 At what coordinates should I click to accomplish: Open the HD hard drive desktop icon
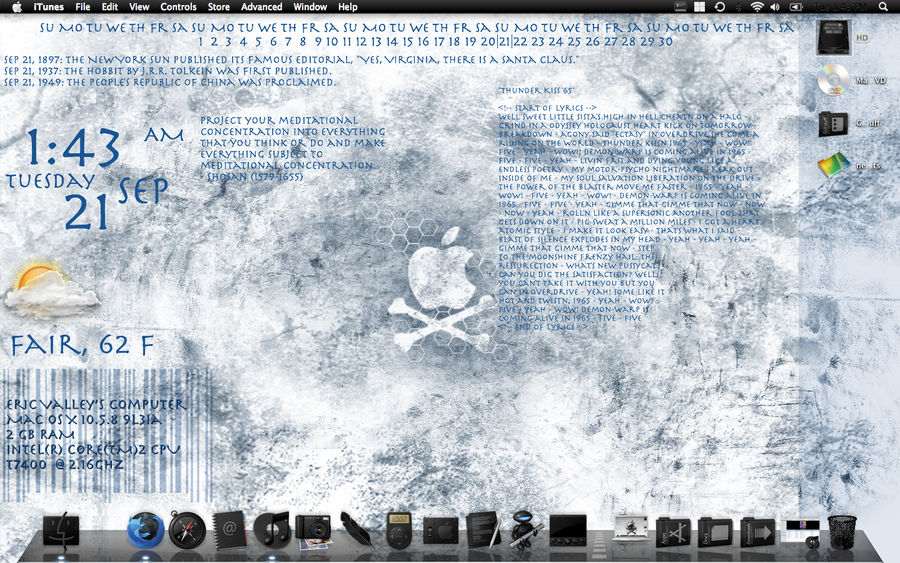point(834,37)
